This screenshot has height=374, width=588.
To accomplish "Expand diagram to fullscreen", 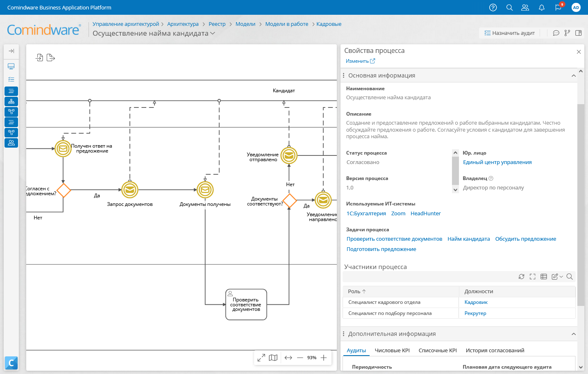I will pos(261,358).
